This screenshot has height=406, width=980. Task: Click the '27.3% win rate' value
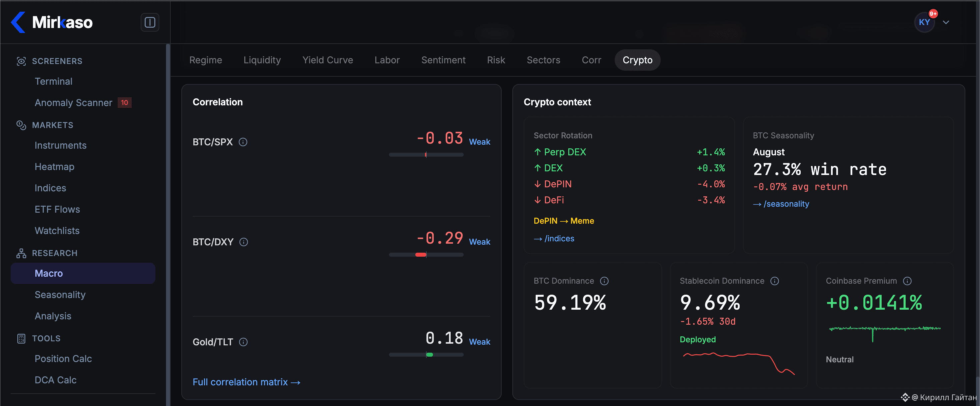[820, 169]
